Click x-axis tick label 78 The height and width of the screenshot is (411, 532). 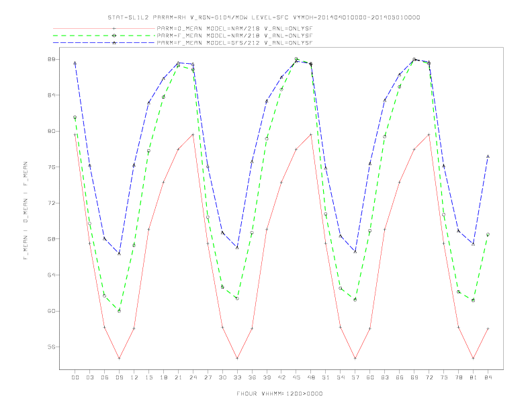tap(459, 377)
